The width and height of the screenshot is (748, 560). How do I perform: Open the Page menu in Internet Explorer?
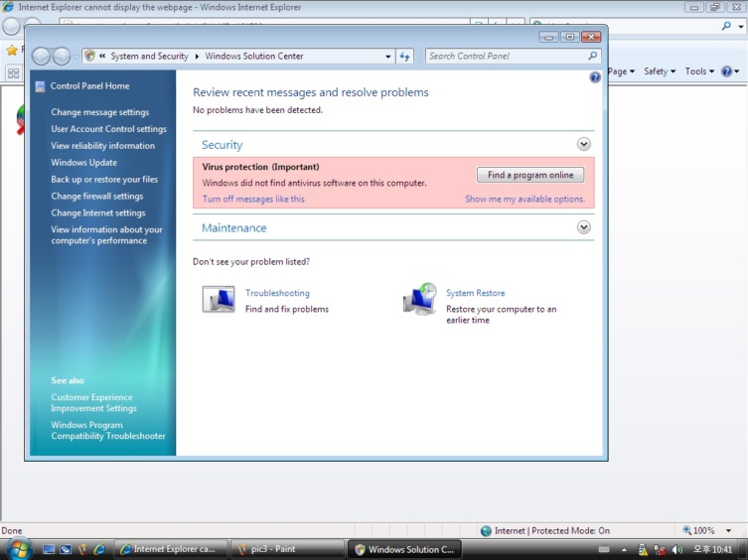pos(621,71)
